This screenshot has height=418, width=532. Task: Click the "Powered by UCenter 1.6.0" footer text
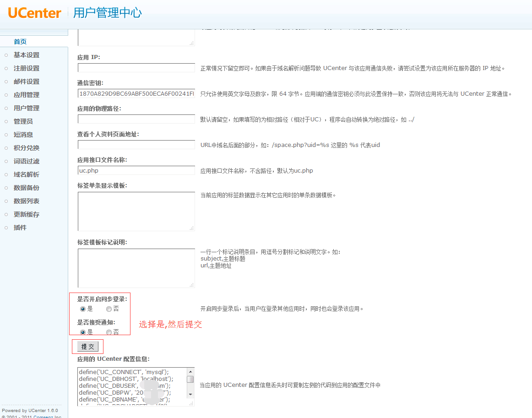tap(30, 411)
